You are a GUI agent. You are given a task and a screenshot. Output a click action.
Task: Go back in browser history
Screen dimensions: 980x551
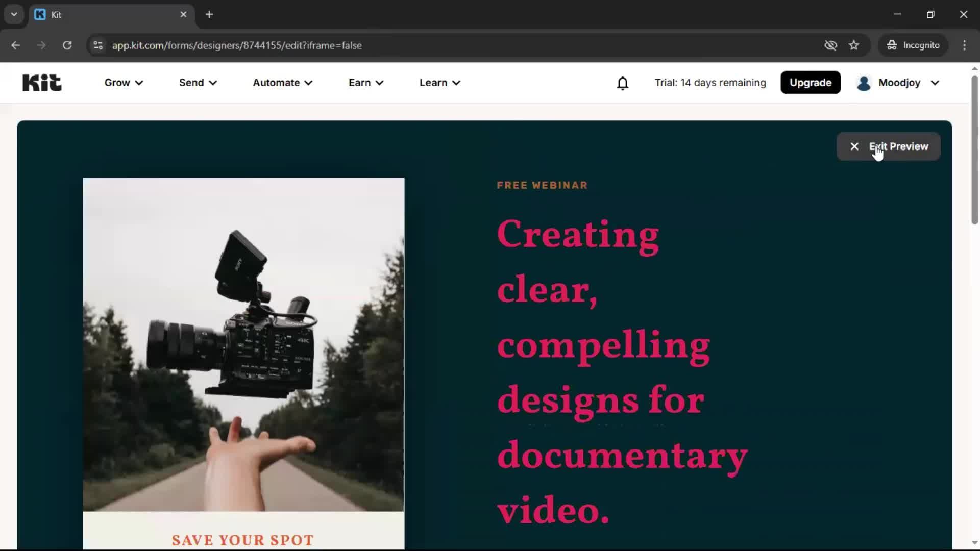coord(15,45)
